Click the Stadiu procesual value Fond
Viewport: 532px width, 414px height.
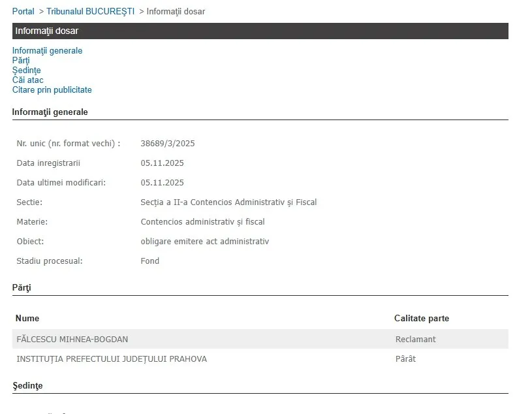coord(149,261)
